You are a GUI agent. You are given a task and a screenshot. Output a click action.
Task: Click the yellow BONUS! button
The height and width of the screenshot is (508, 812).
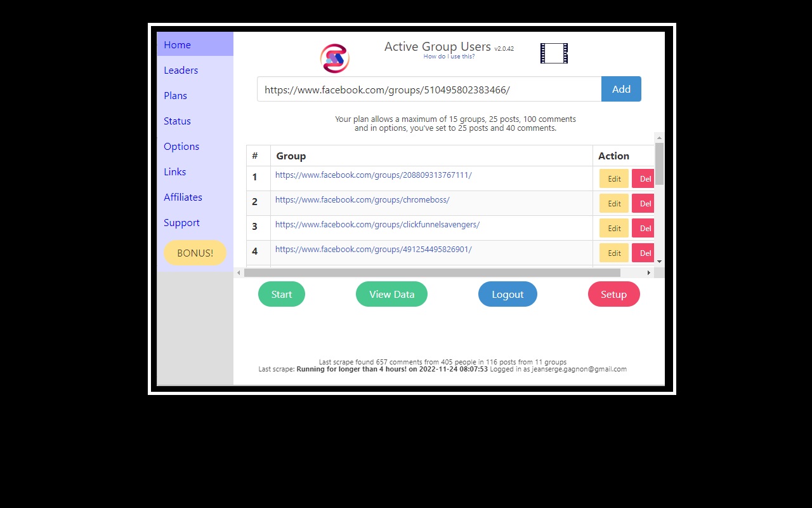click(195, 253)
